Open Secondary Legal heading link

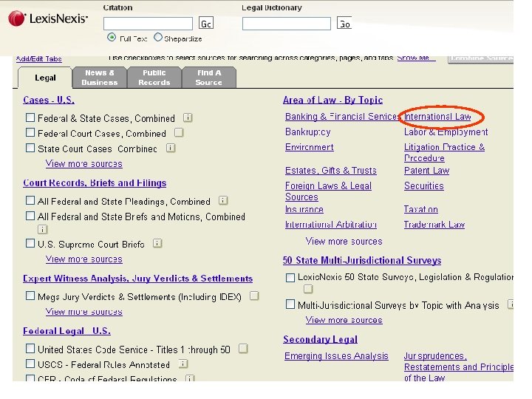pyautogui.click(x=320, y=339)
